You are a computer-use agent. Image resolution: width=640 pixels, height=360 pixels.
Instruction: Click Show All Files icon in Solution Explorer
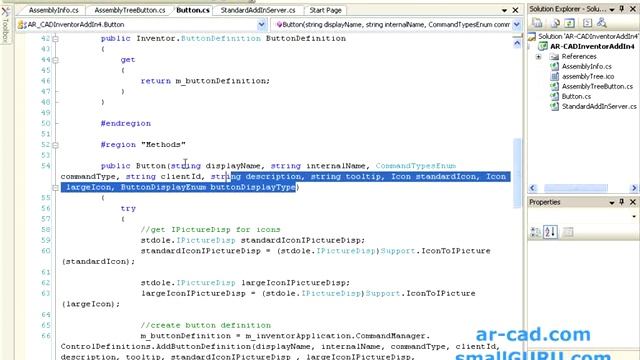tap(555, 23)
